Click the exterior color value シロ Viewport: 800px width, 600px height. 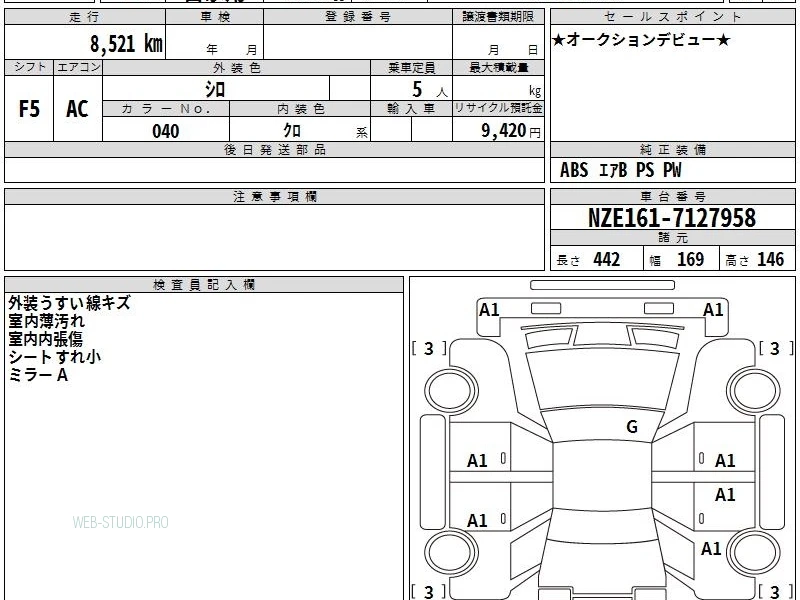click(215, 89)
